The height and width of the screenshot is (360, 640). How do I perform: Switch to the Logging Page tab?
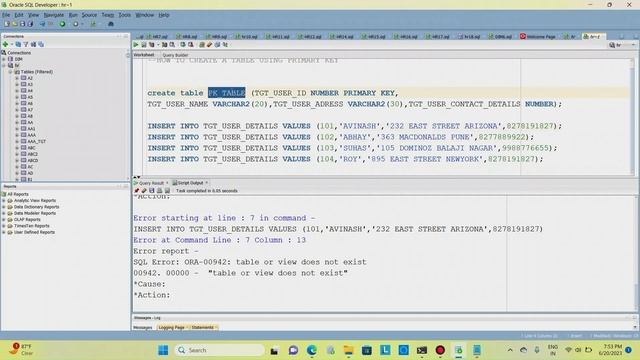click(x=172, y=327)
